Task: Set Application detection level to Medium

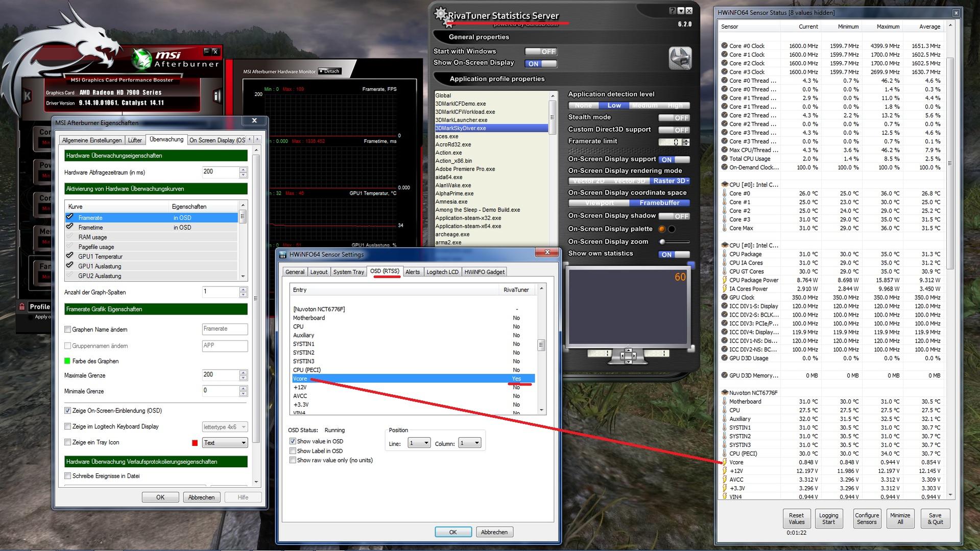Action: tap(644, 106)
